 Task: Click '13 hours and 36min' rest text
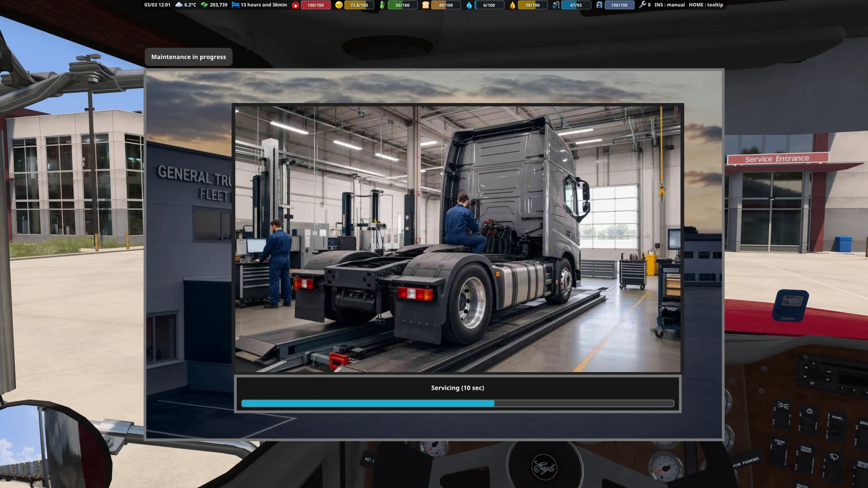coord(264,5)
